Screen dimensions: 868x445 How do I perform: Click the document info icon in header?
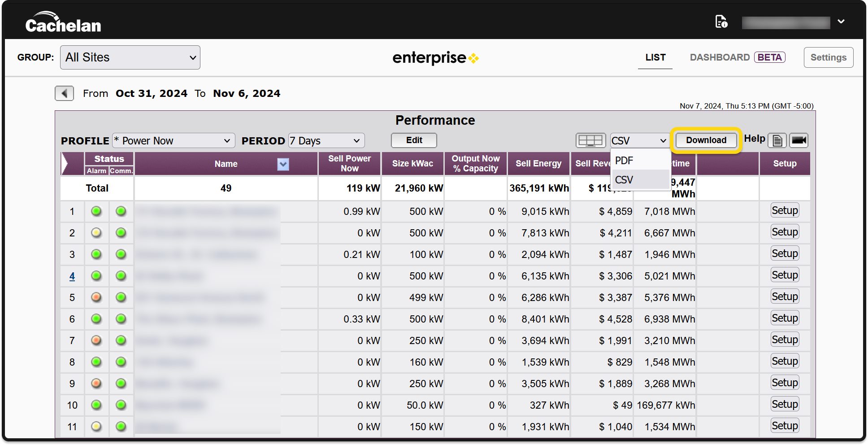(x=721, y=22)
